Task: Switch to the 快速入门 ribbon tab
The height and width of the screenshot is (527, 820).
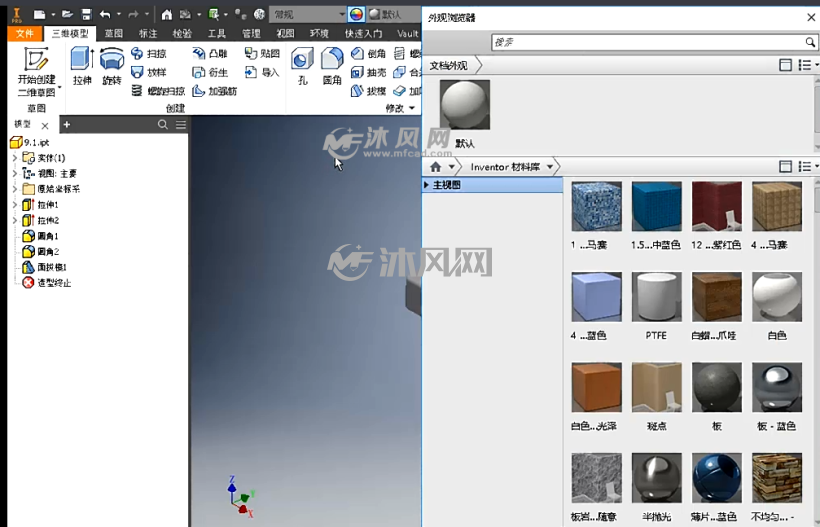Action: click(x=363, y=33)
